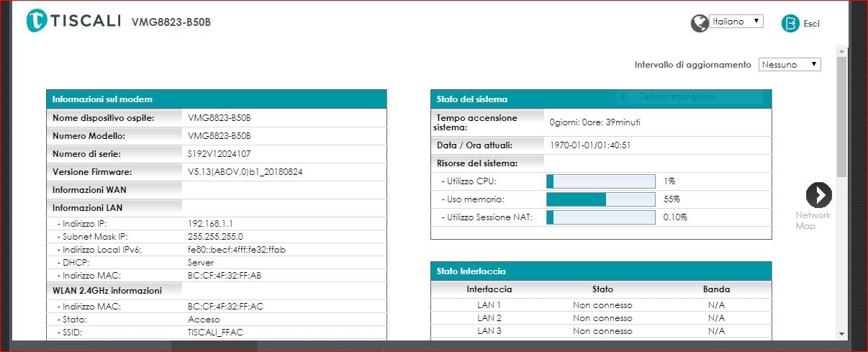Viewport: 868px width, 352px height.
Task: Click the scrollbar down arrow
Action: pyautogui.click(x=841, y=334)
